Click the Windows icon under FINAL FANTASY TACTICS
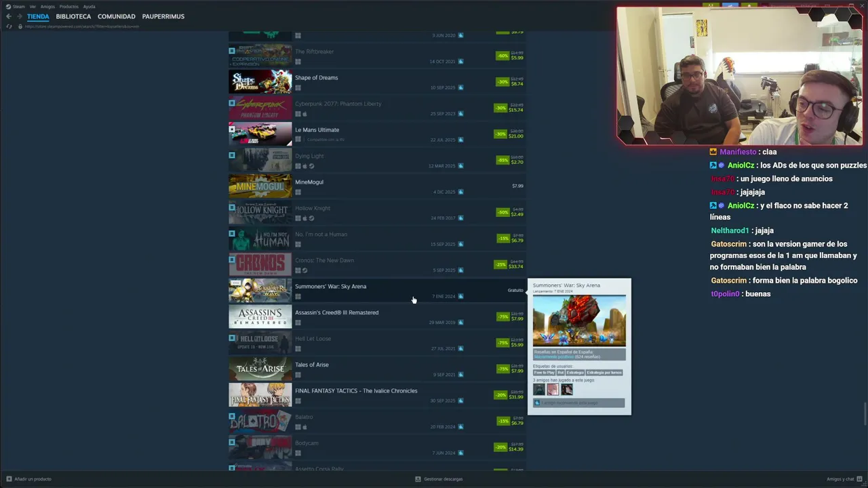 pos(298,401)
